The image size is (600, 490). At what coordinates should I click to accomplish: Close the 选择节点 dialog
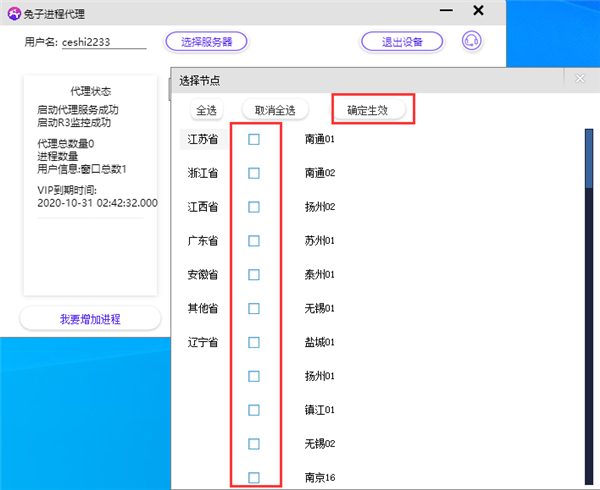click(580, 79)
